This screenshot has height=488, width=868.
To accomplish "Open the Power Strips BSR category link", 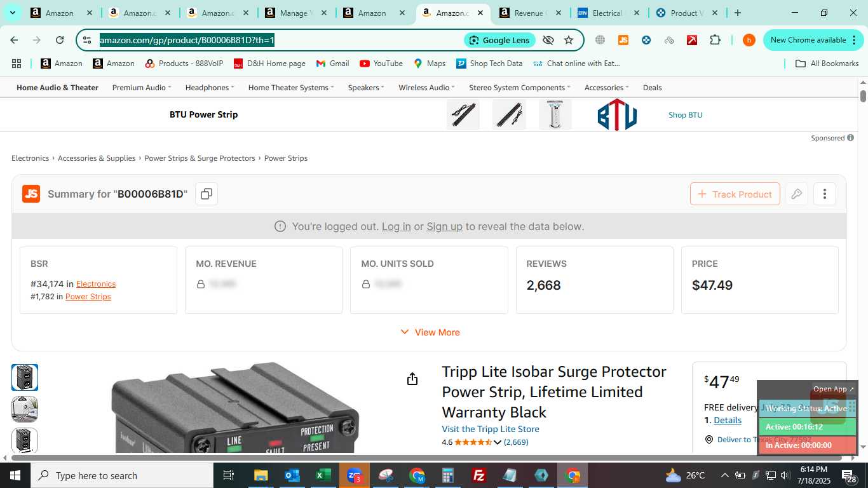I will point(88,297).
